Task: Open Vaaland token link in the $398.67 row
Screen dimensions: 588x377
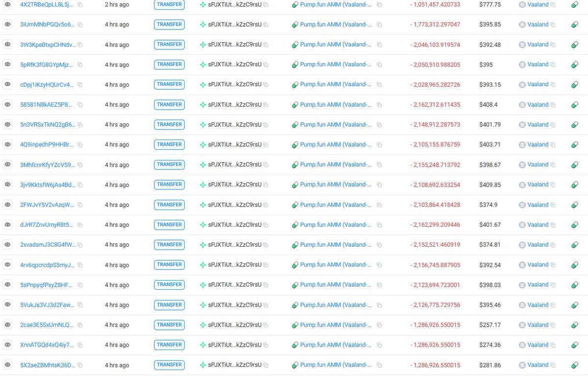Action: tap(538, 165)
